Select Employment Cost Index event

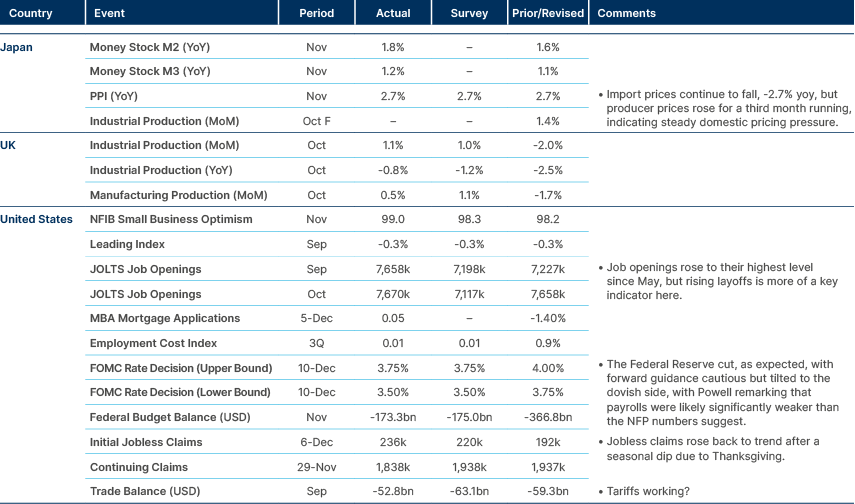click(x=153, y=344)
